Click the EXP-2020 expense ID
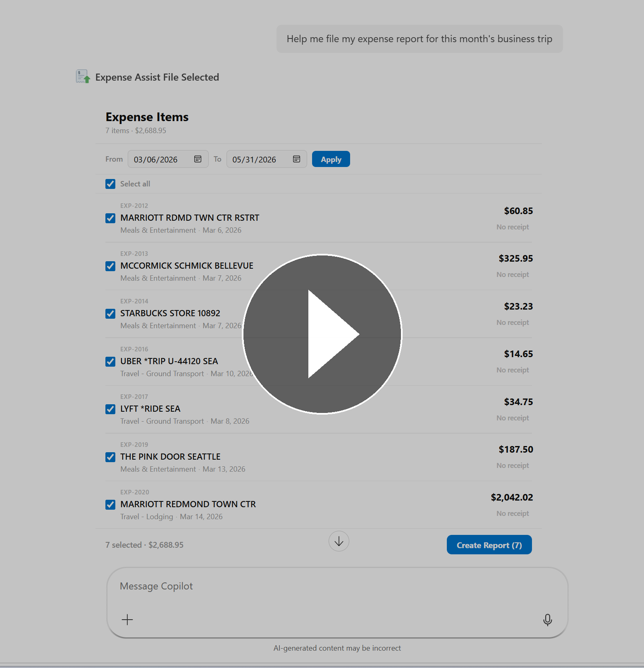Screen dimensions: 644x668 134,492
